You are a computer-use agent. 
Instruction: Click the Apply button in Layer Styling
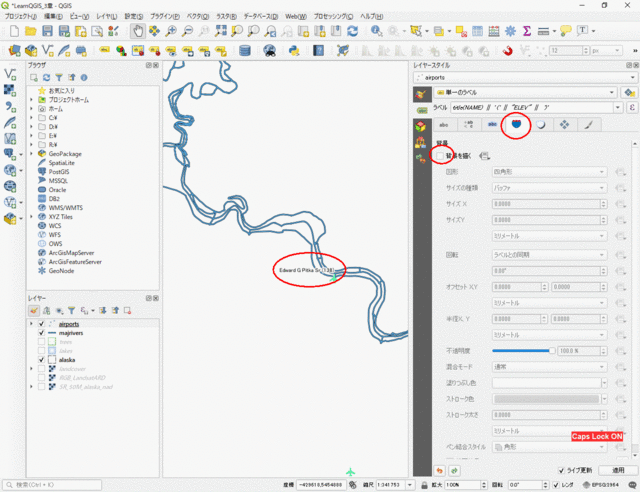pos(618,470)
